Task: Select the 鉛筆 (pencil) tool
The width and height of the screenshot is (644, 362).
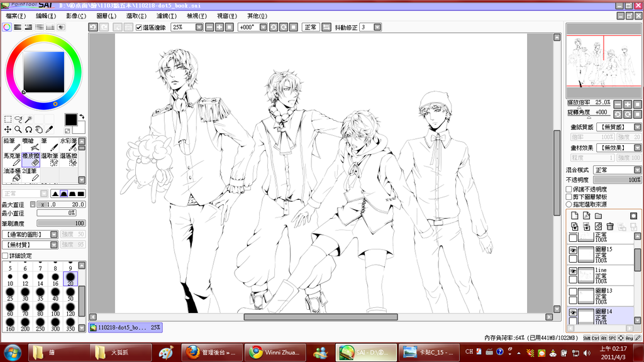Action: click(11, 145)
